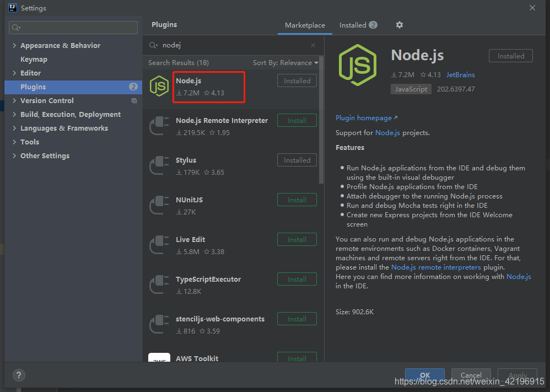Click the badge count on Installed tab
The width and height of the screenshot is (550, 392).
(x=373, y=25)
